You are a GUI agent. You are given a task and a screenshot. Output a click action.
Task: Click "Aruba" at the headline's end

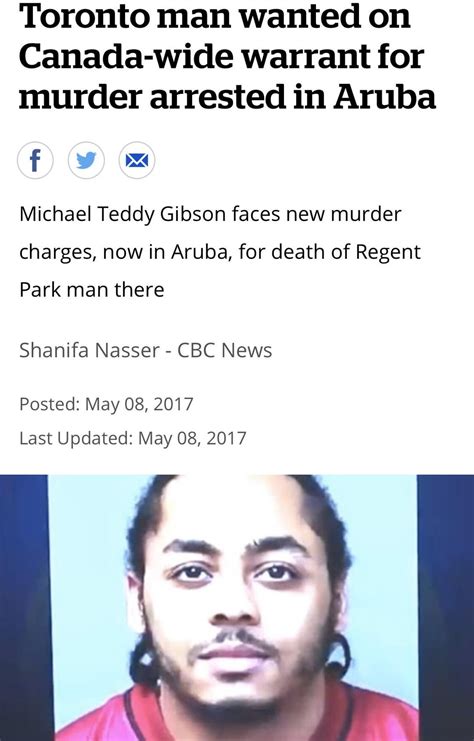tap(385, 96)
